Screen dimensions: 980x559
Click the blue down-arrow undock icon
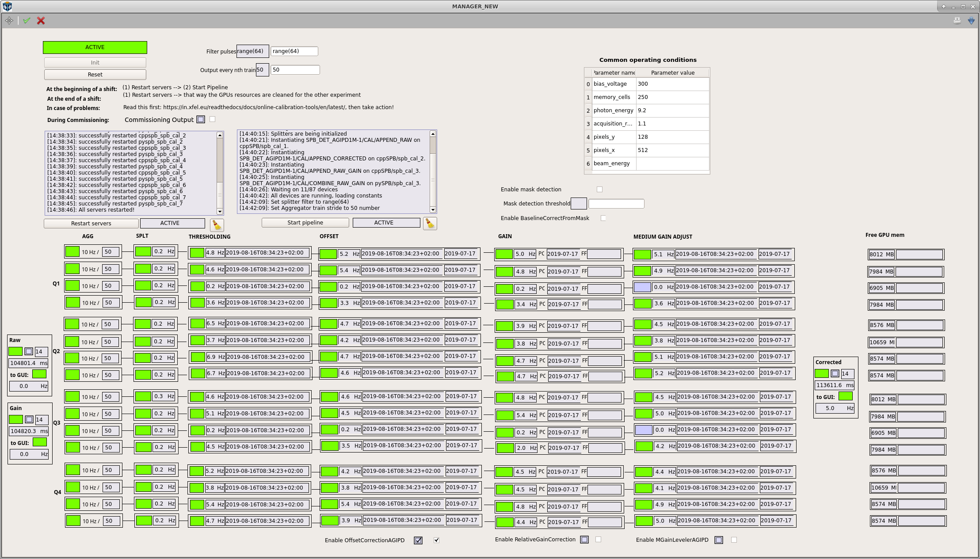pyautogui.click(x=971, y=21)
